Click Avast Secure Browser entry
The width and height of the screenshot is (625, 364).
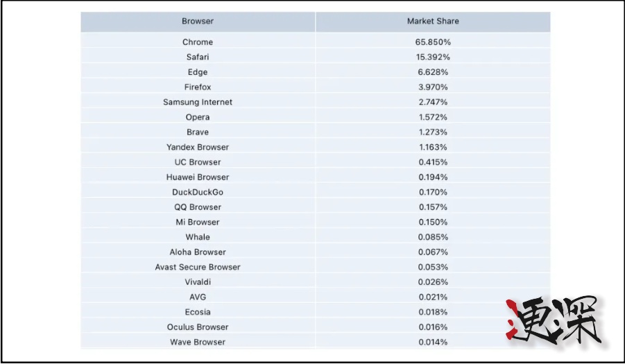tap(198, 267)
